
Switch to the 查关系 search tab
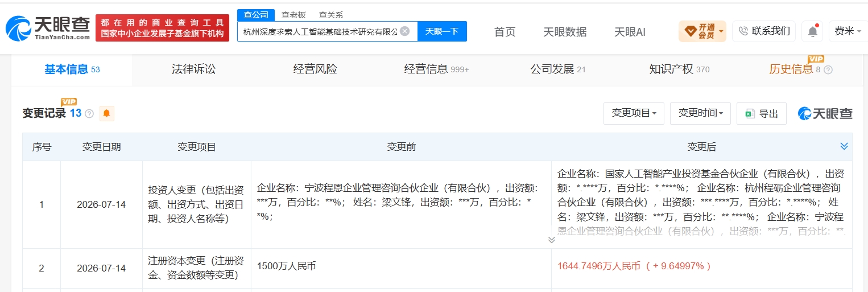tap(331, 15)
